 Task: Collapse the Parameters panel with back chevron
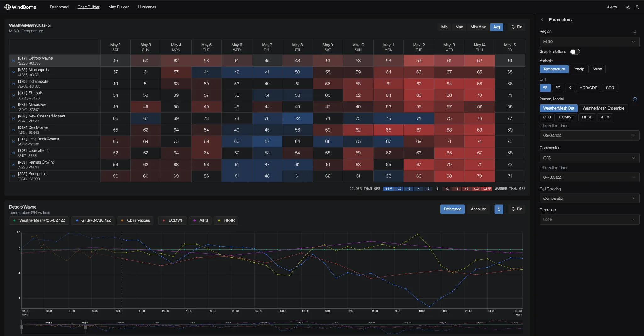click(542, 20)
